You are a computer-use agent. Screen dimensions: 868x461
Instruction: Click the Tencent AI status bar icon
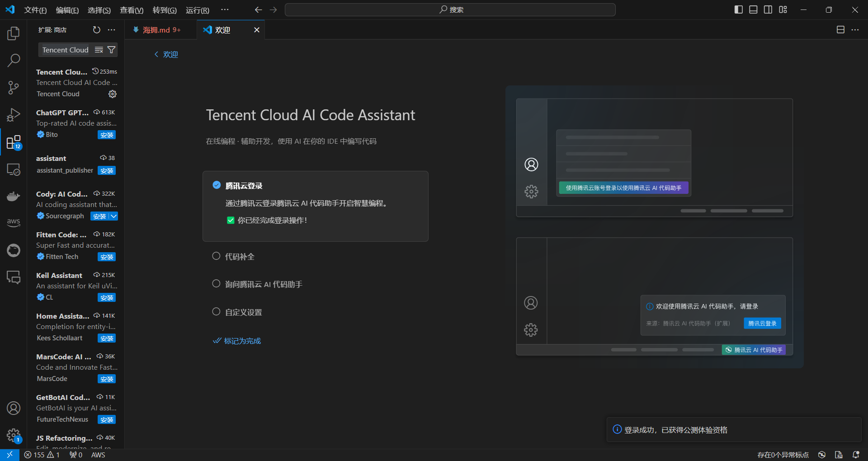click(822, 455)
